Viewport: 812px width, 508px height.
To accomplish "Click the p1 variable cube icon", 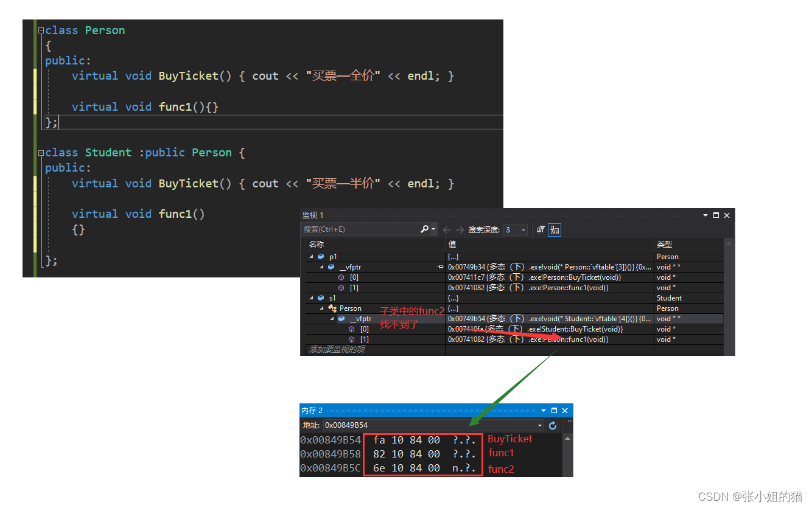I will click(321, 257).
